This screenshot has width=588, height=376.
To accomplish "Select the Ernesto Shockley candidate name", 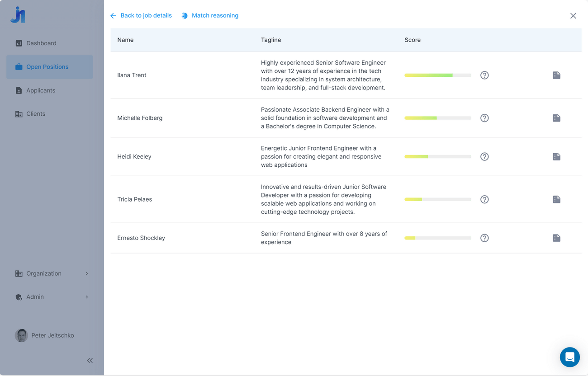I will coord(141,238).
